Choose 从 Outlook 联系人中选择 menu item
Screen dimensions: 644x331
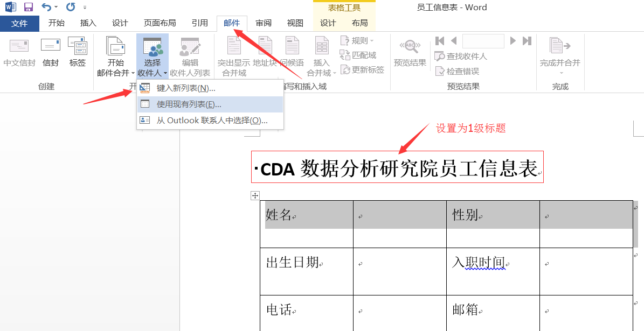(x=210, y=120)
